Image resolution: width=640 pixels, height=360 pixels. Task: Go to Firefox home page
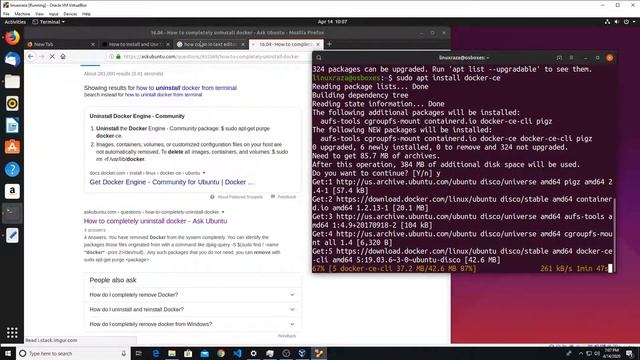click(63, 56)
